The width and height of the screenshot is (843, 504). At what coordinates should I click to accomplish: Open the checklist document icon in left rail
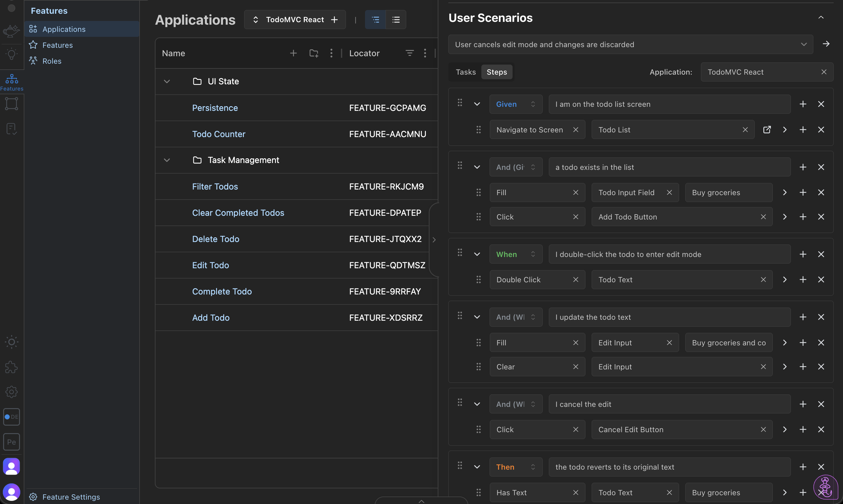11,129
